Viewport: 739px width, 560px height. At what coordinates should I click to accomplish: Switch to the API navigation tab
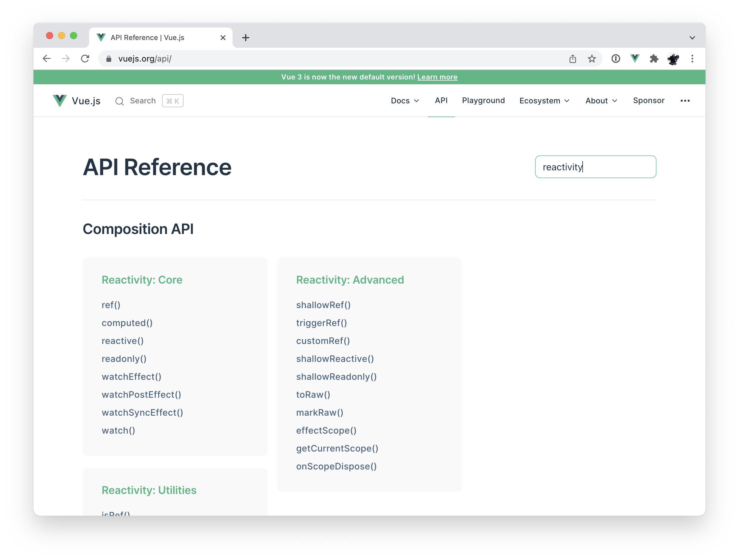coord(441,100)
